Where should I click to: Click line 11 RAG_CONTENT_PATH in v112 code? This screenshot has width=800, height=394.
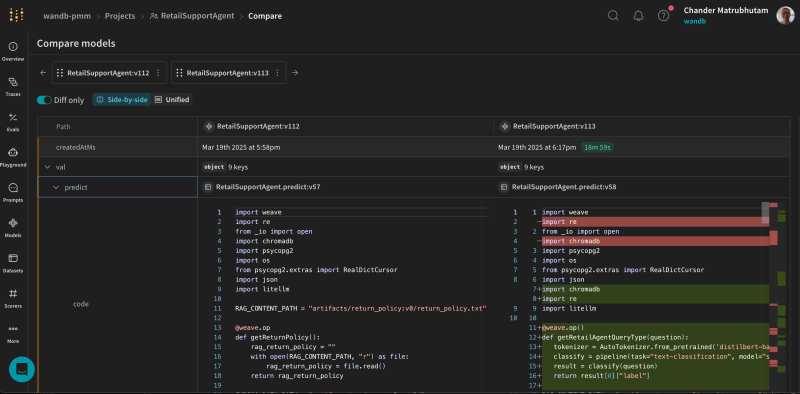(361, 308)
